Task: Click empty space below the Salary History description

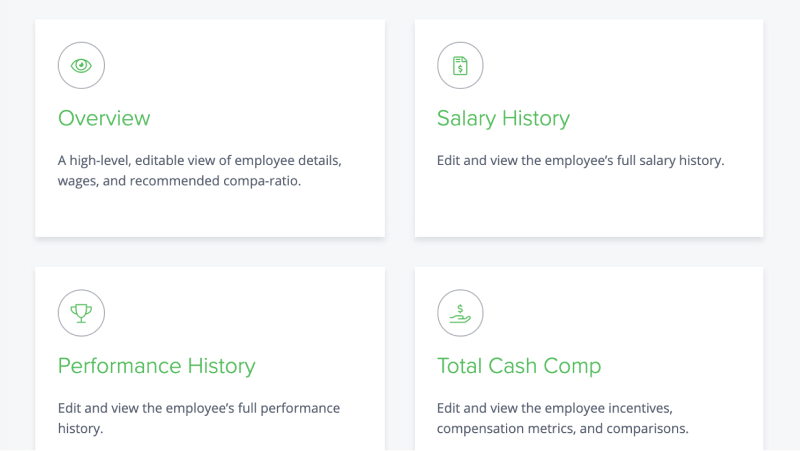Action: click(x=589, y=204)
